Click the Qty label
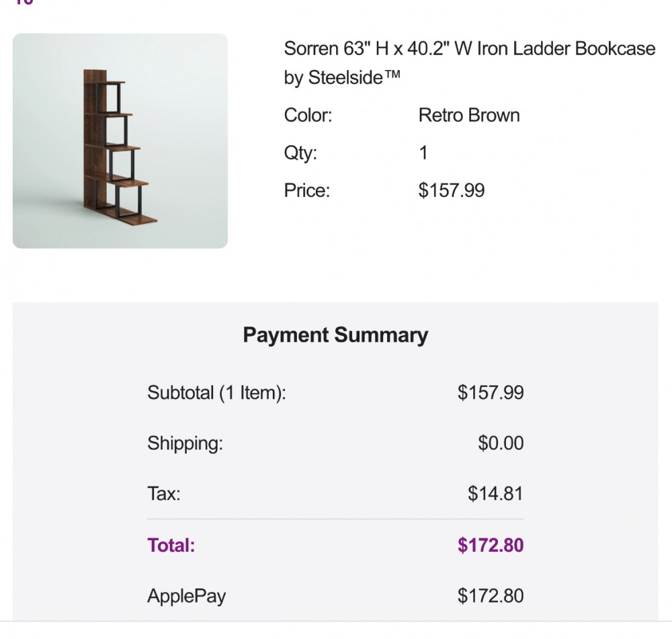672x639 pixels. click(300, 153)
